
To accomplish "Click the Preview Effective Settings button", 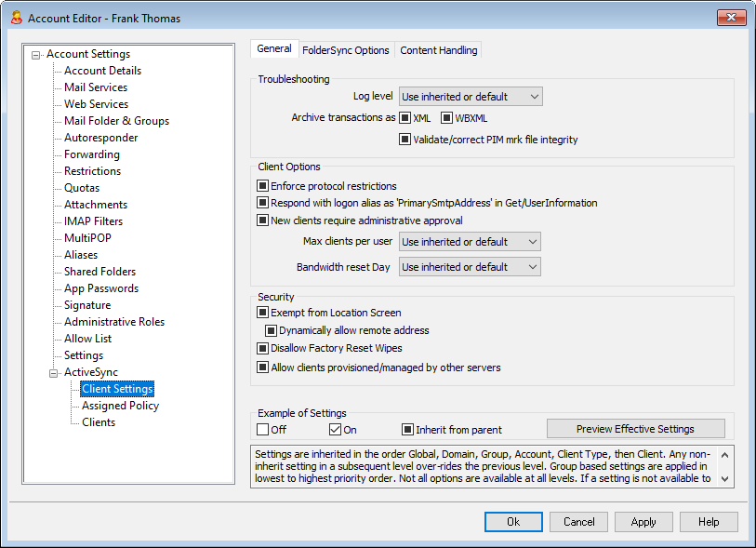I will 635,429.
